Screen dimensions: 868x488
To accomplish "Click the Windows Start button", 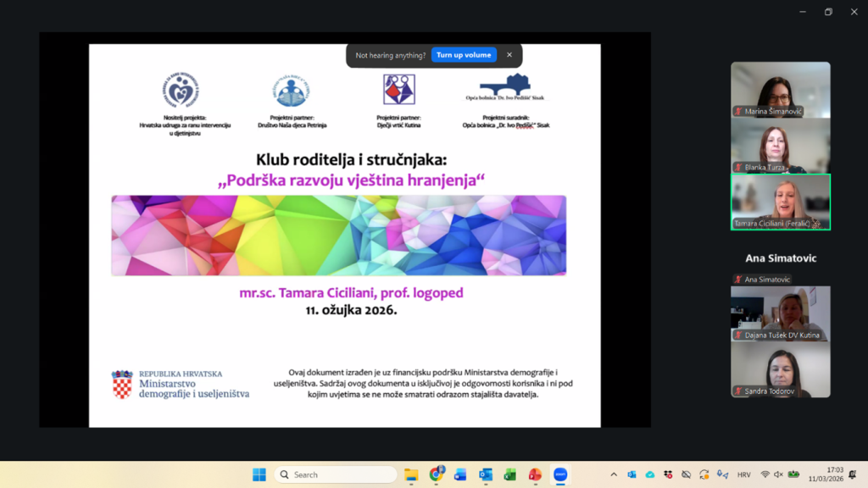I will [259, 474].
